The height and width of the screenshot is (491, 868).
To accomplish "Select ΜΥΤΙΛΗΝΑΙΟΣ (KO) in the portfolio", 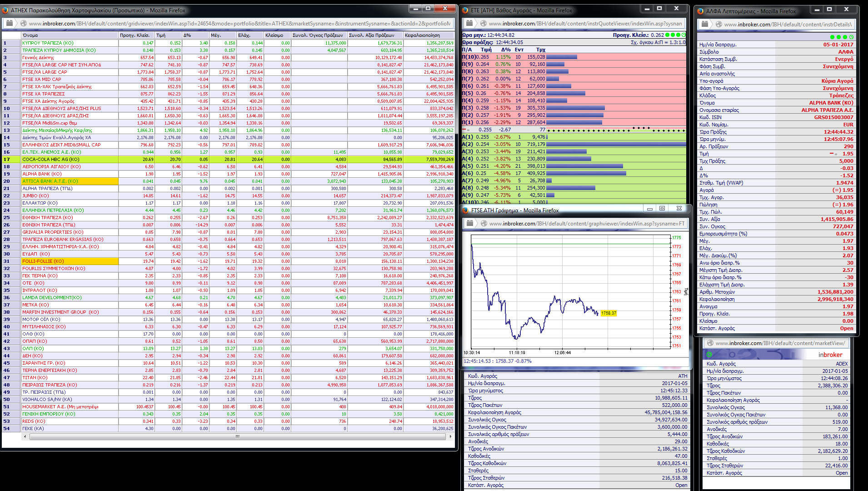I will coord(228,327).
